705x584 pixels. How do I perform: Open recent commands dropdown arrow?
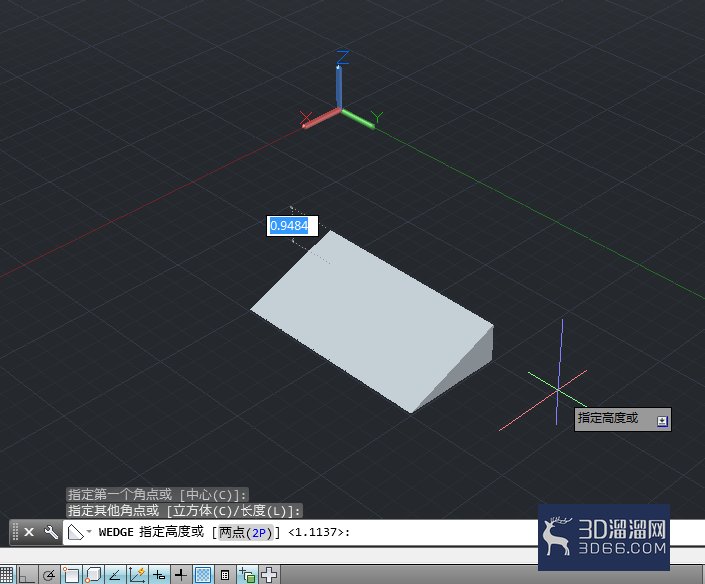tap(89, 532)
